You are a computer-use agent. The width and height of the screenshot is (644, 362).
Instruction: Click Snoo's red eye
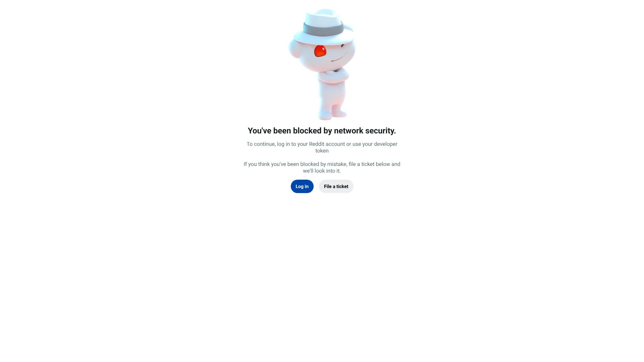click(x=320, y=51)
